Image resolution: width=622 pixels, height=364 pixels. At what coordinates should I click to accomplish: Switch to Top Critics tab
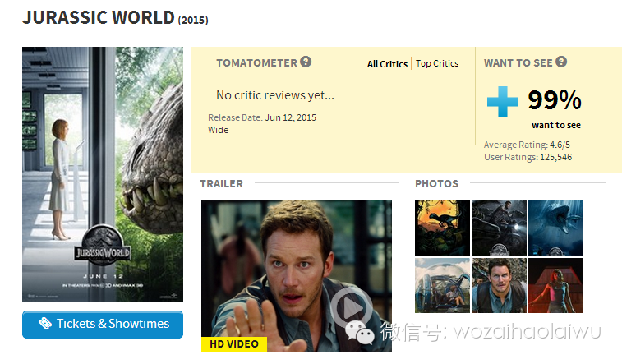pos(437,63)
